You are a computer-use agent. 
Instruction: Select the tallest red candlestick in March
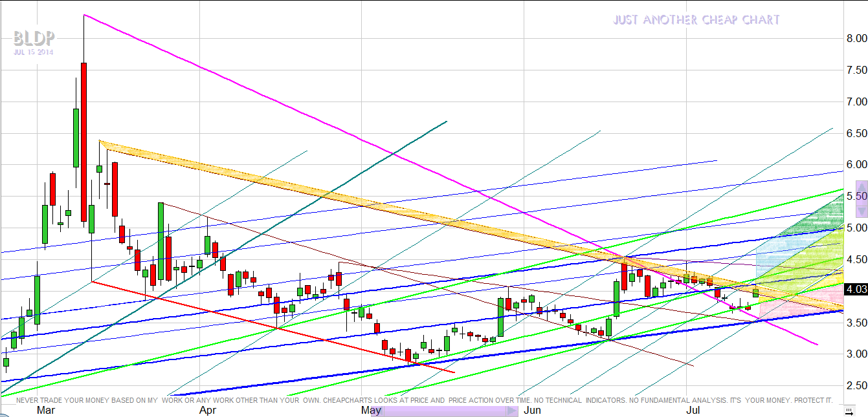pyautogui.click(x=84, y=142)
